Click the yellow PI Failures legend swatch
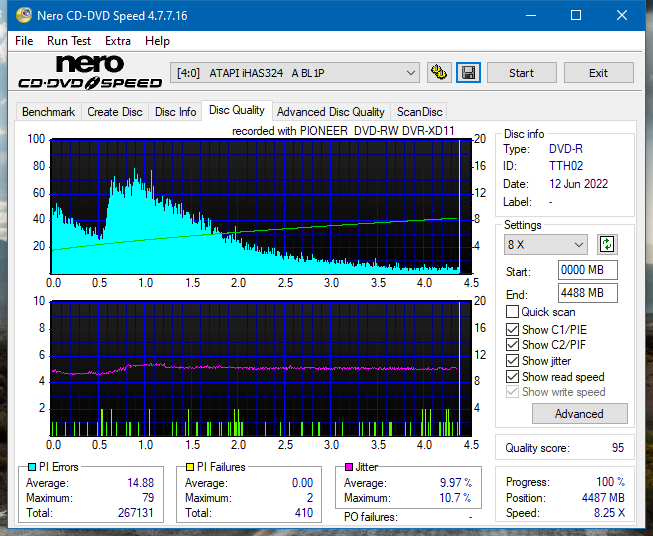The image size is (653, 536). click(190, 467)
